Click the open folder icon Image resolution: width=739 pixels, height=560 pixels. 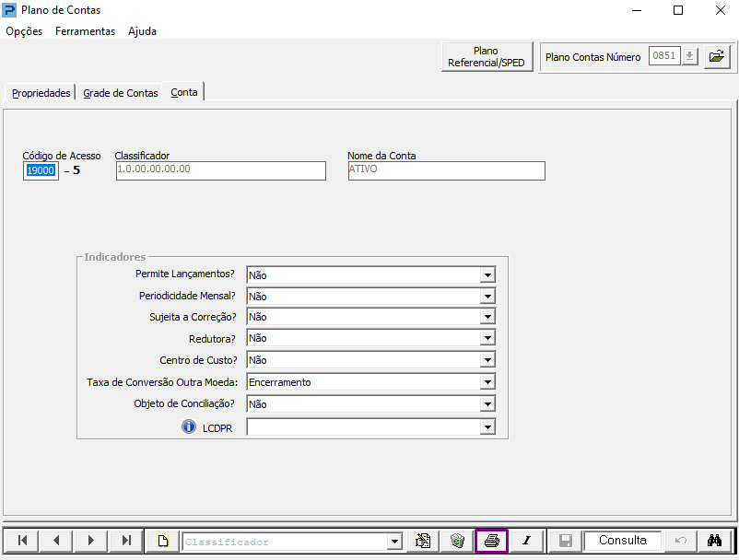point(717,56)
